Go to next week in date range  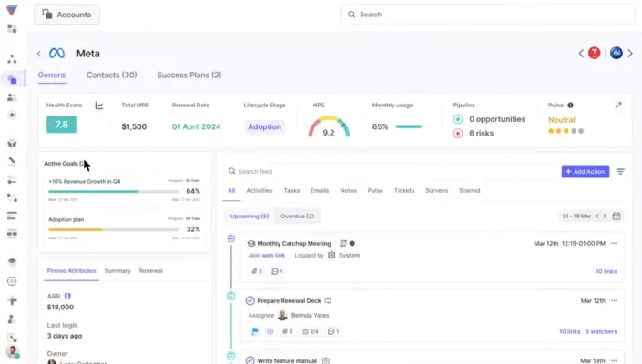(605, 216)
